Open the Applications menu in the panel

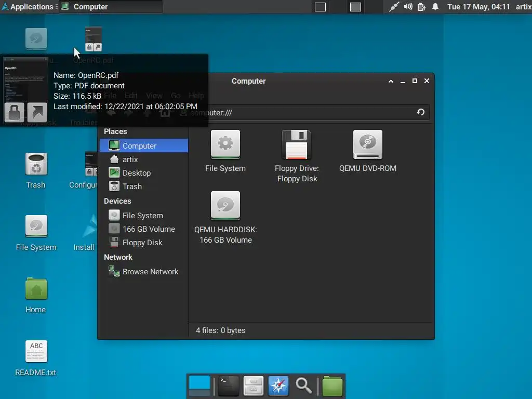click(x=29, y=6)
